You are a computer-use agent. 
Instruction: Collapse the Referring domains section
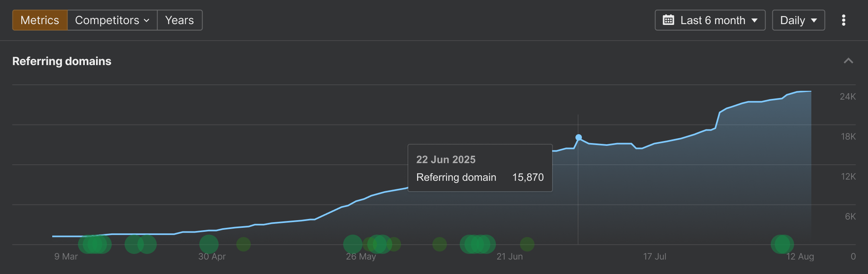(848, 61)
